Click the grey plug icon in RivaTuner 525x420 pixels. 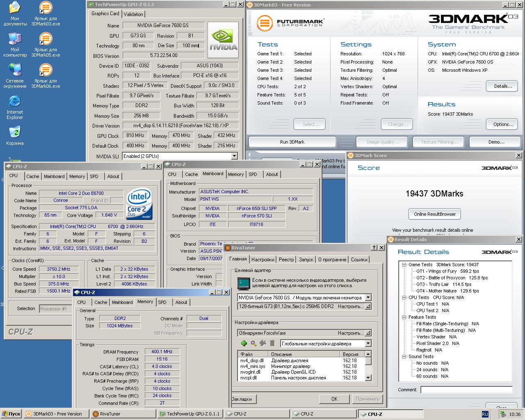[x=263, y=343]
